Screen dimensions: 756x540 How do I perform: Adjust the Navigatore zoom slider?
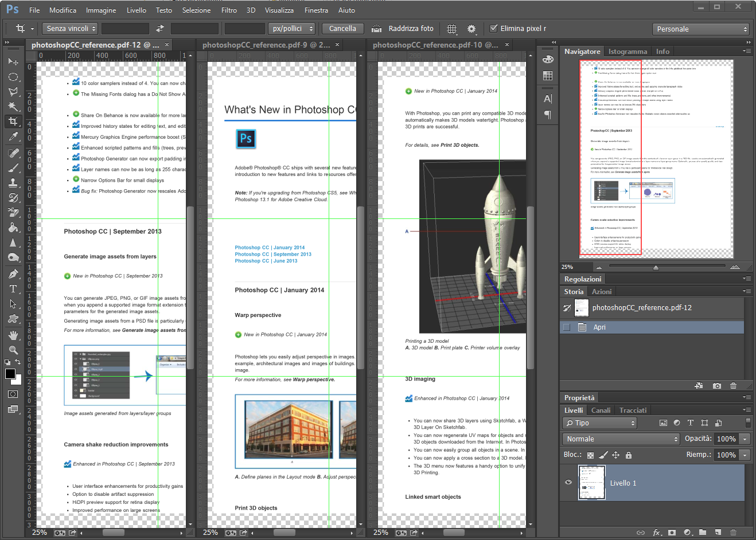point(656,268)
